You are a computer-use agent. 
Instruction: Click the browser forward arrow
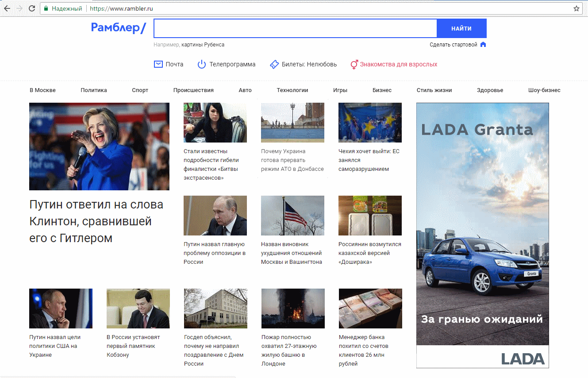(x=19, y=8)
